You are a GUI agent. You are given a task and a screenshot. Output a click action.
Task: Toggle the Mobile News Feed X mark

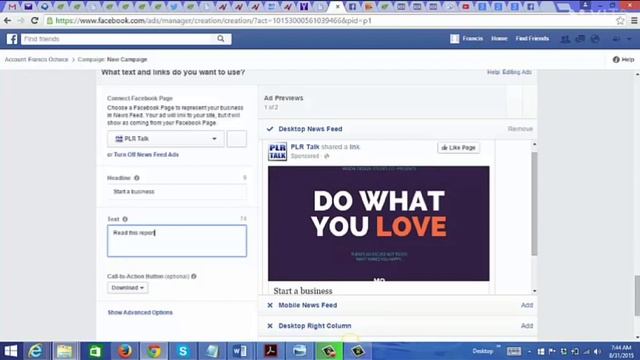pos(270,305)
